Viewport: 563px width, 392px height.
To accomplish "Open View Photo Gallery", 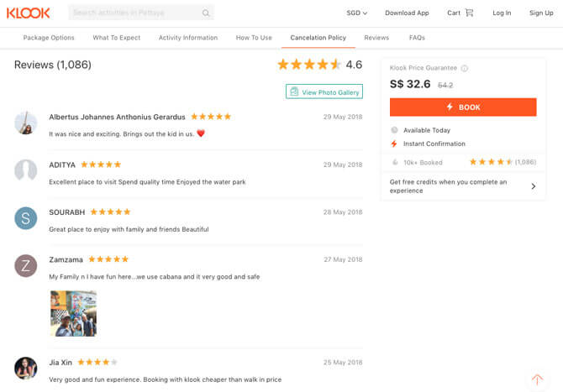I will [x=324, y=91].
